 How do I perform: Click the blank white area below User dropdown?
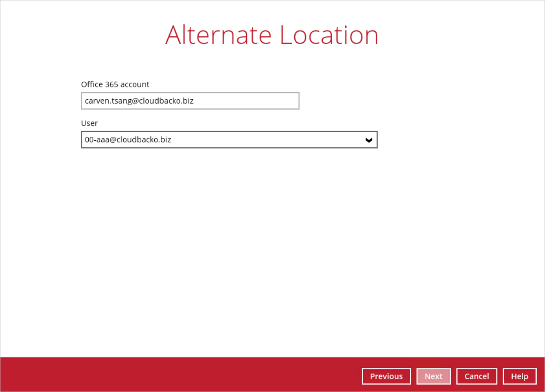click(229, 240)
